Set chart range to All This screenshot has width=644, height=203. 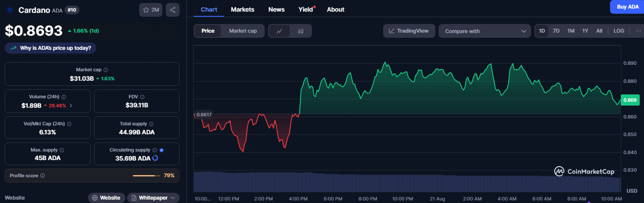click(599, 31)
